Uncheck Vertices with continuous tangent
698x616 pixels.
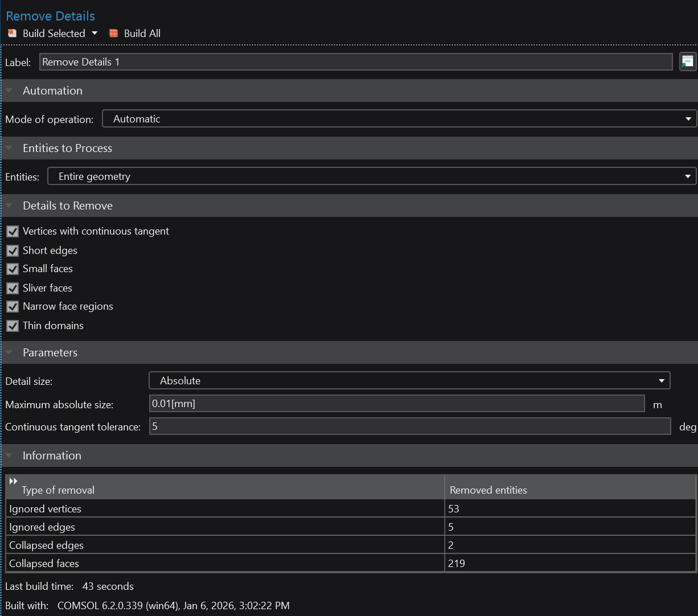tap(13, 232)
